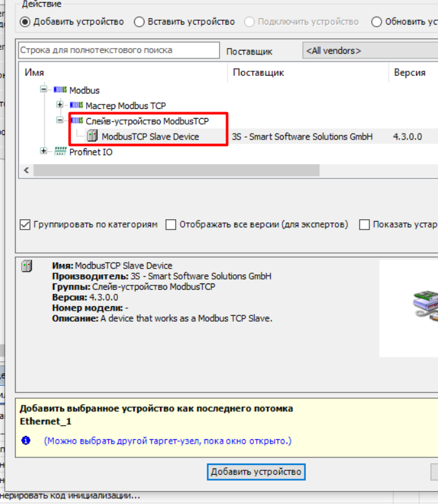Screen dimensions: 438x504
Task: Click the Слейв-устройство ModbusTCP folder icon
Action: [x=76, y=121]
